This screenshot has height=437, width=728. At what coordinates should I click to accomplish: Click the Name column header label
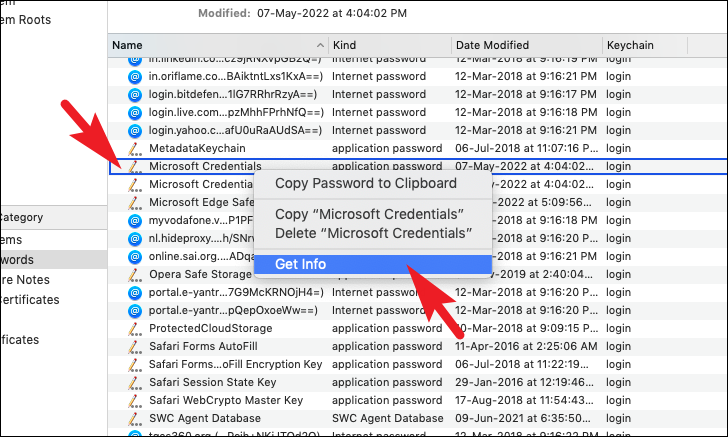pyautogui.click(x=127, y=45)
